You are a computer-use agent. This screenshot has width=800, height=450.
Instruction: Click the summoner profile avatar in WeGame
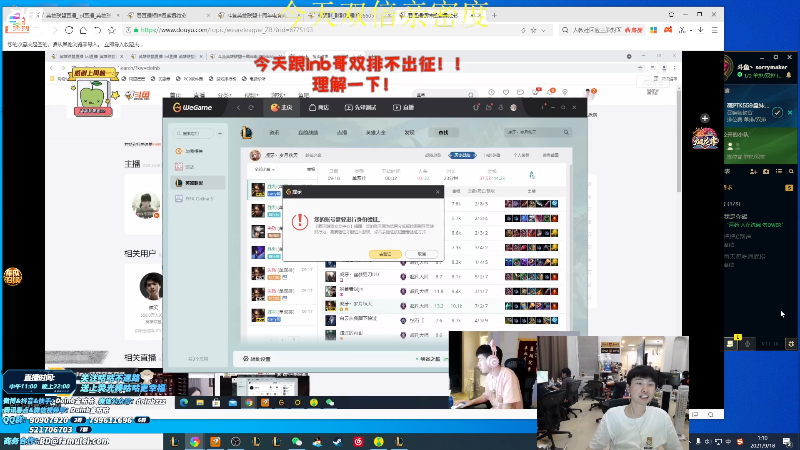[255, 155]
